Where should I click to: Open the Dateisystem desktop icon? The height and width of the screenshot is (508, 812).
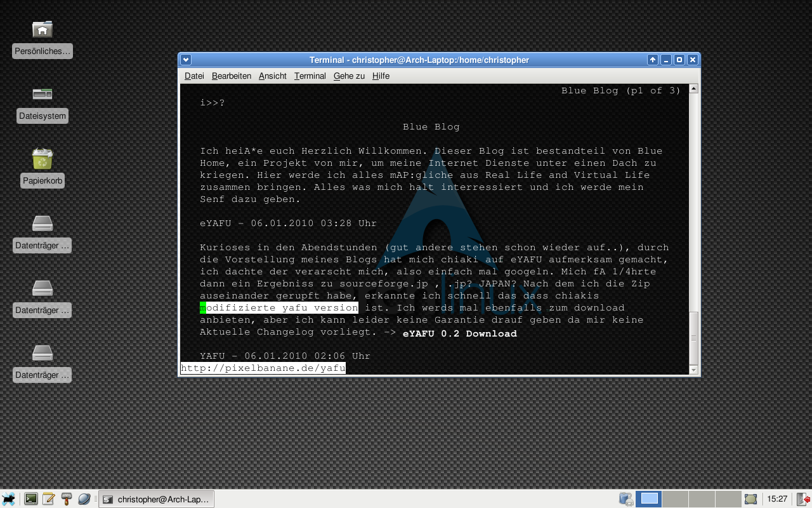tap(43, 95)
